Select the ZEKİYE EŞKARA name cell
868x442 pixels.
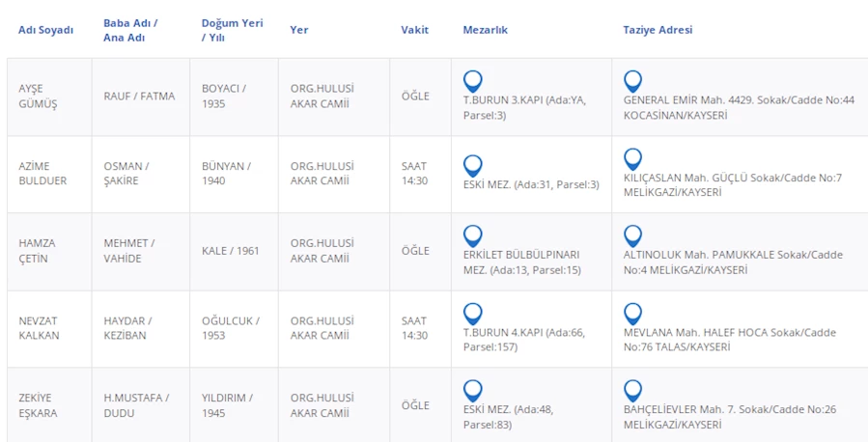38,405
